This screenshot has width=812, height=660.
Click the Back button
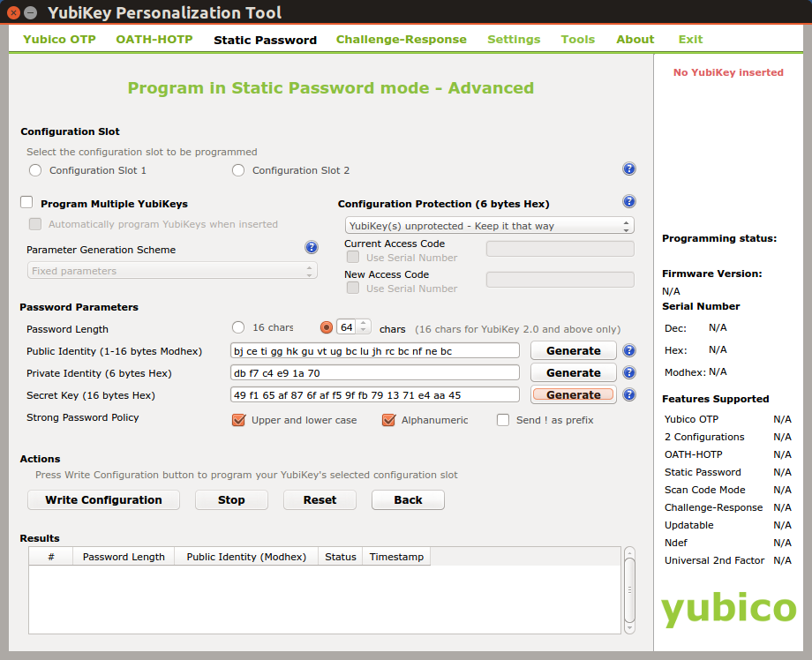click(x=408, y=500)
